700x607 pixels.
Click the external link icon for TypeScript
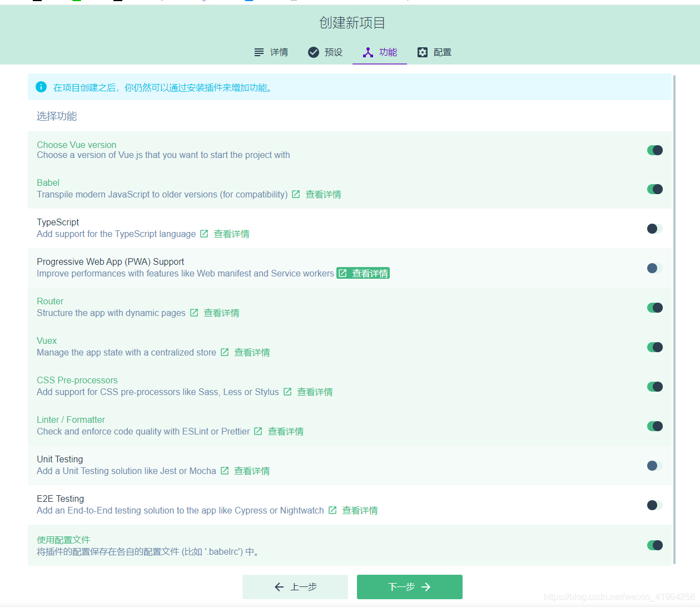203,234
